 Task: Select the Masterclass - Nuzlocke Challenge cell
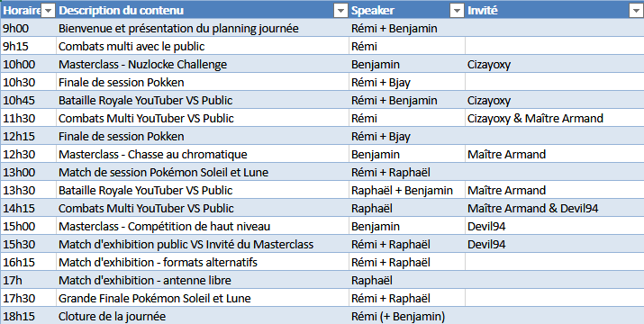click(x=203, y=65)
